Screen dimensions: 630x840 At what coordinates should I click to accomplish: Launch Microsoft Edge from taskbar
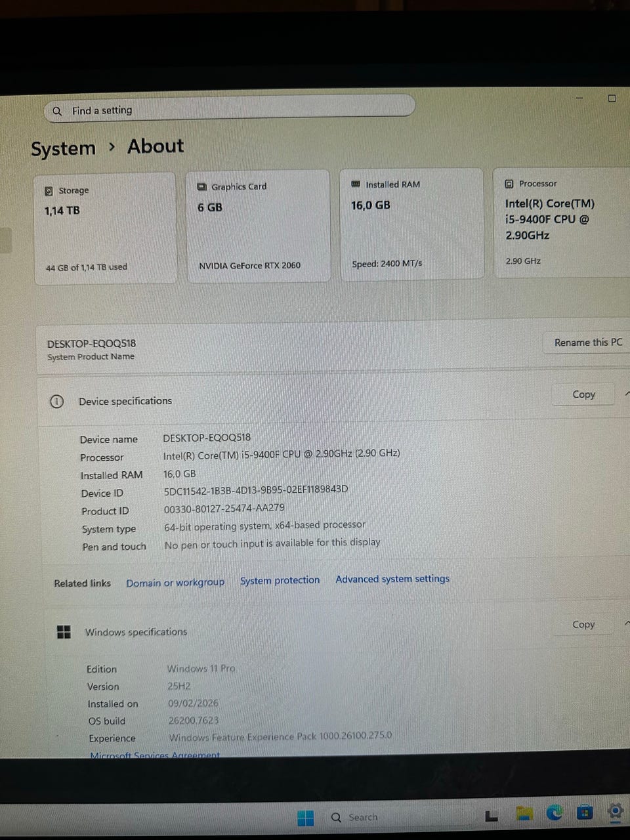coord(555,813)
